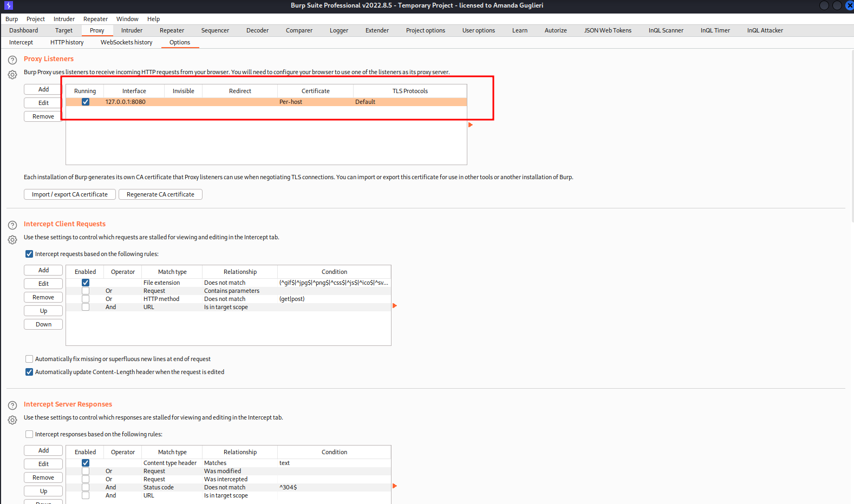This screenshot has width=854, height=504.
Task: Remove selected server response rule
Action: coord(43,477)
